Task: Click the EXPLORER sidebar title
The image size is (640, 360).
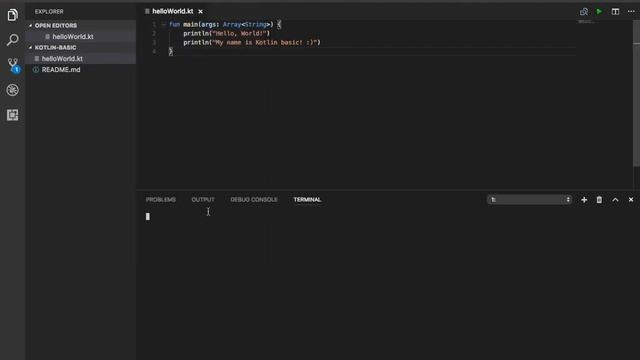Action: (49, 11)
